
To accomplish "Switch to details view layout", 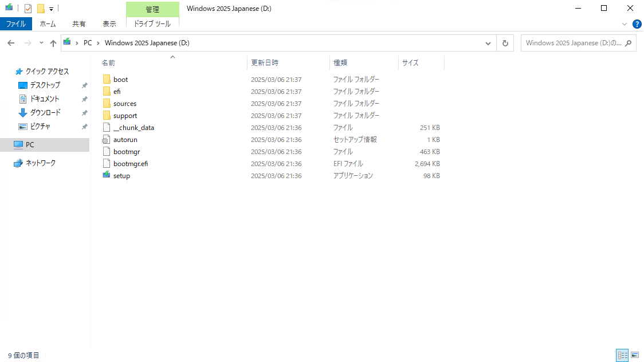I will tap(622, 355).
